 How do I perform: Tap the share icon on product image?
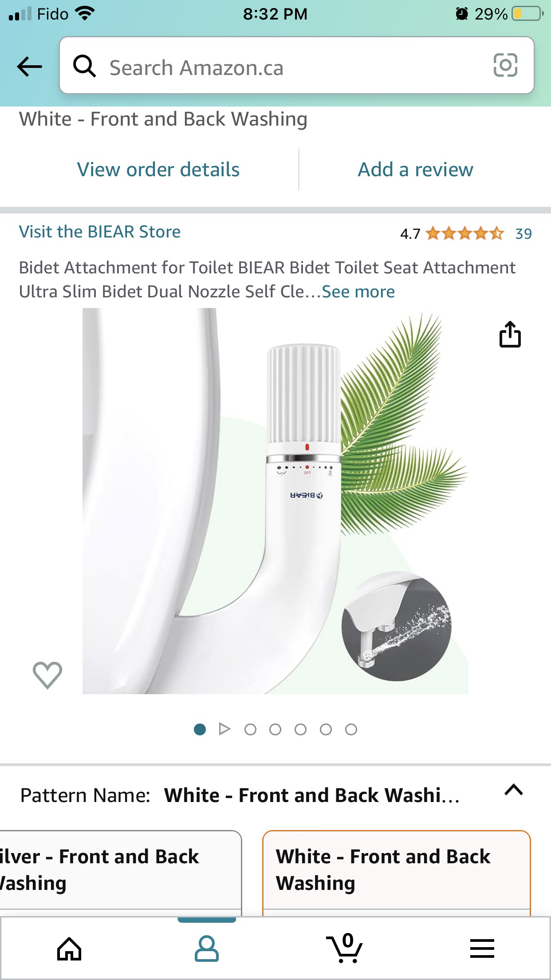tap(510, 334)
